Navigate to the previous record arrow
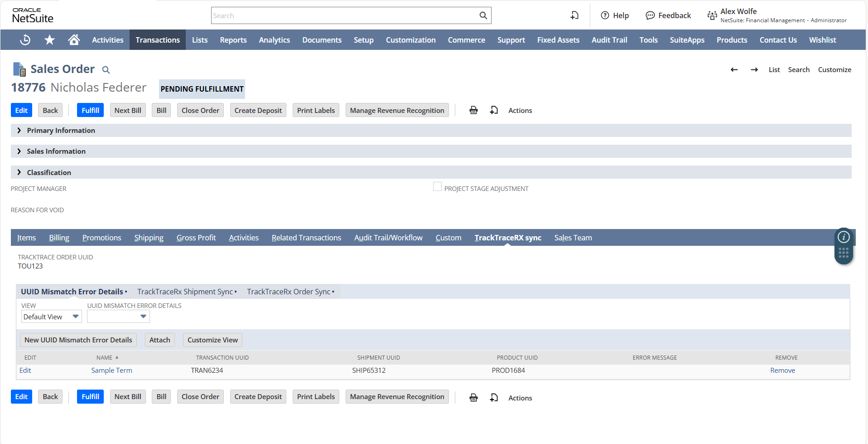This screenshot has height=444, width=868. pos(734,70)
